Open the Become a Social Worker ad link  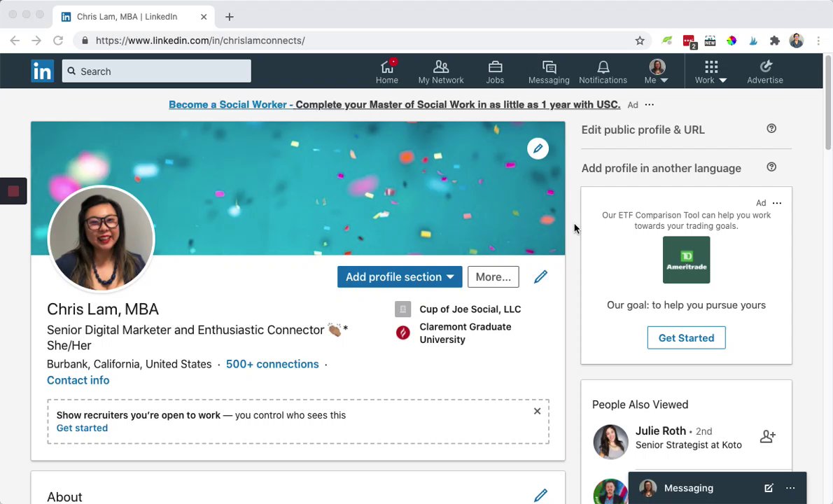394,104
